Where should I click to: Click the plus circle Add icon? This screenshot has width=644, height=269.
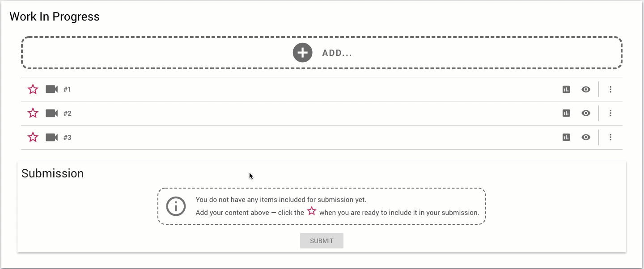click(302, 53)
